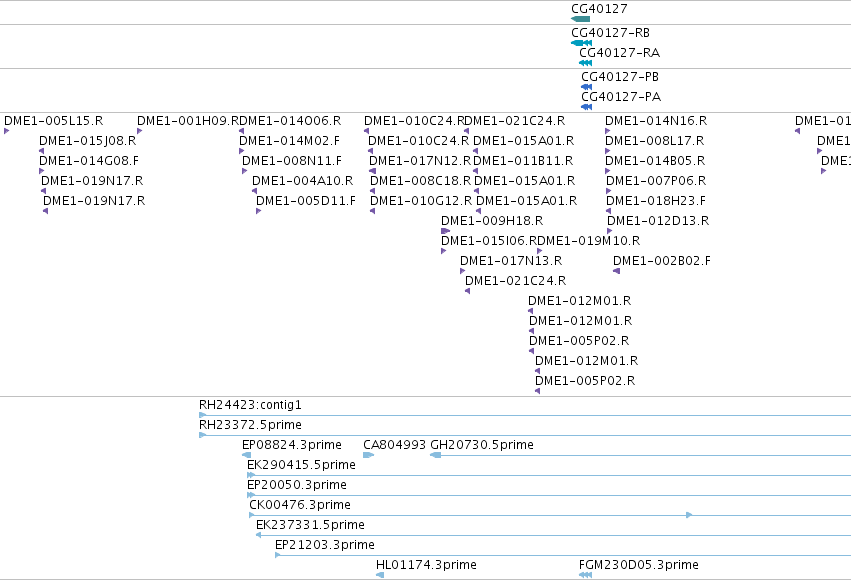Click the HL01174.3prime EST arrow glyph

[380, 575]
